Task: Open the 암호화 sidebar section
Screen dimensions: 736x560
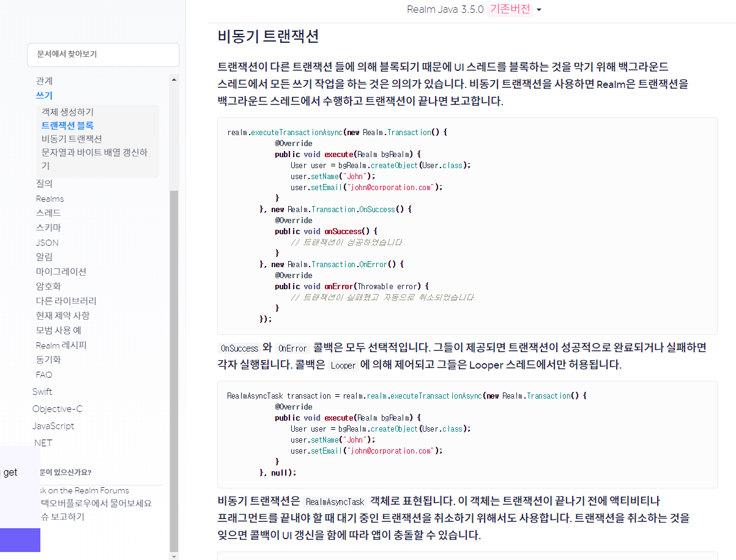Action: (49, 286)
